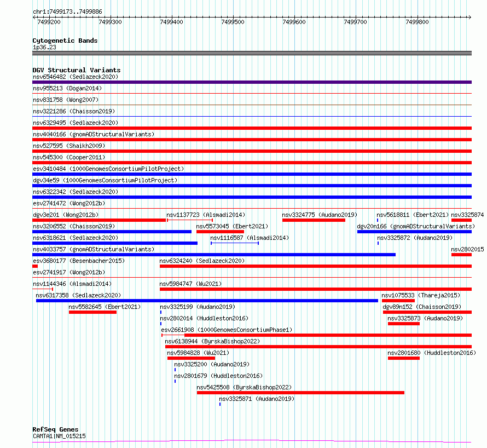Open nsv5582645 (Ebert2021) variant
This screenshot has height=448, width=487.
[105, 307]
